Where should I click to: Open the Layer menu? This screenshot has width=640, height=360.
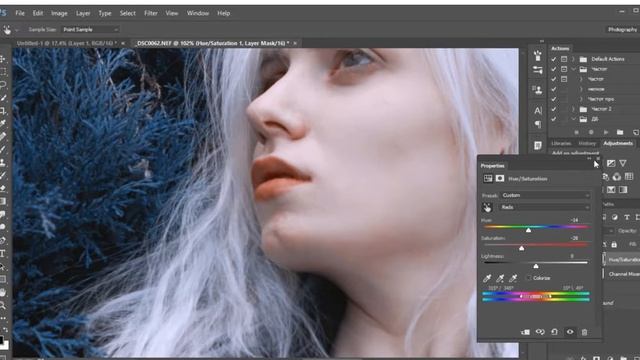click(83, 13)
